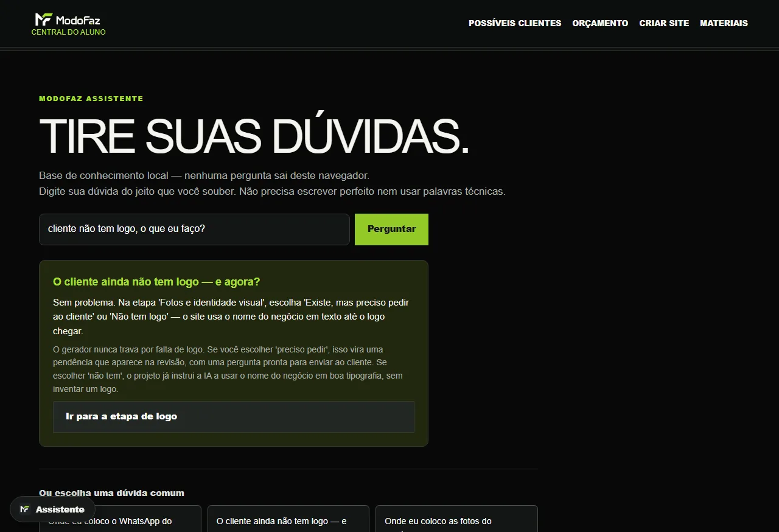779x532 pixels.
Task: Click the 'Base de conhecimento local' line
Action: point(204,175)
